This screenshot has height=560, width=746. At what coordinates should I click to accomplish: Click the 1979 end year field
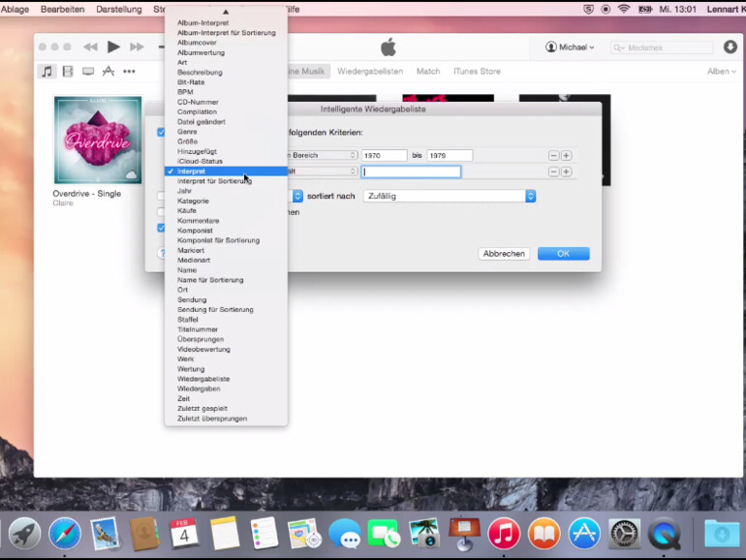pyautogui.click(x=450, y=156)
